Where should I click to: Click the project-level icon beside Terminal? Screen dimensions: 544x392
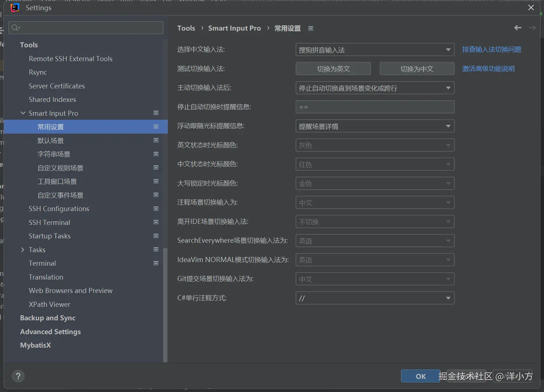coord(156,263)
